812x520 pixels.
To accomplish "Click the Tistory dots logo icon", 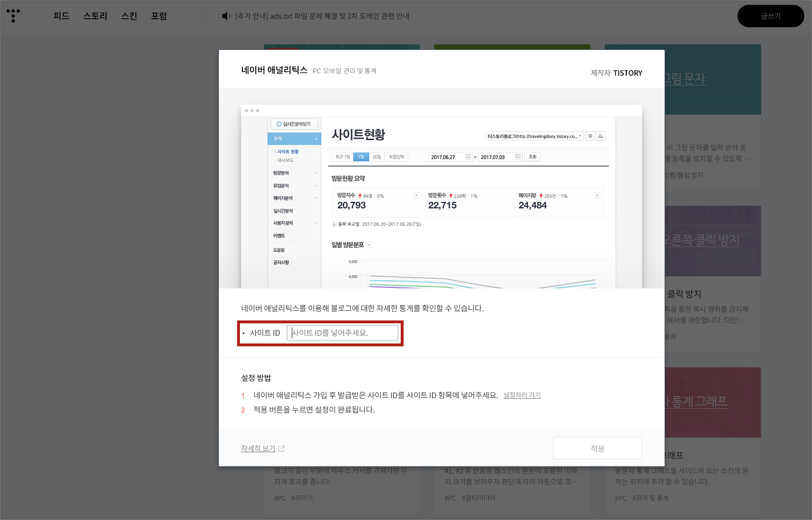I will (x=13, y=15).
